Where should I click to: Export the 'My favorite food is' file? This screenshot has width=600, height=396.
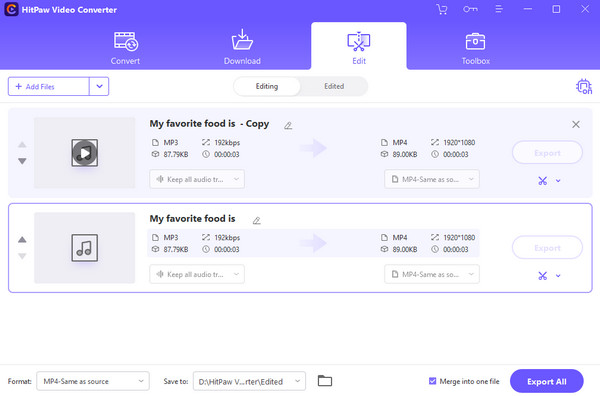tap(547, 248)
